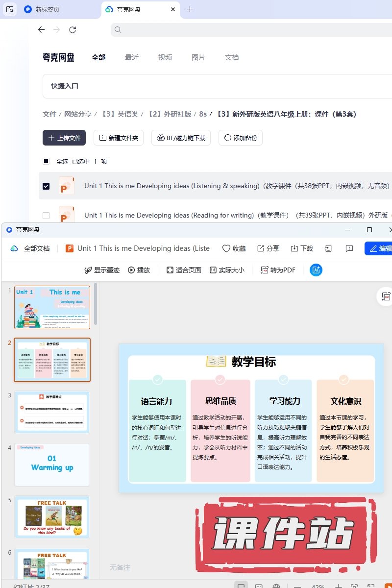Open the 文档 category tab
The width and height of the screenshot is (392, 588).
pyautogui.click(x=232, y=57)
